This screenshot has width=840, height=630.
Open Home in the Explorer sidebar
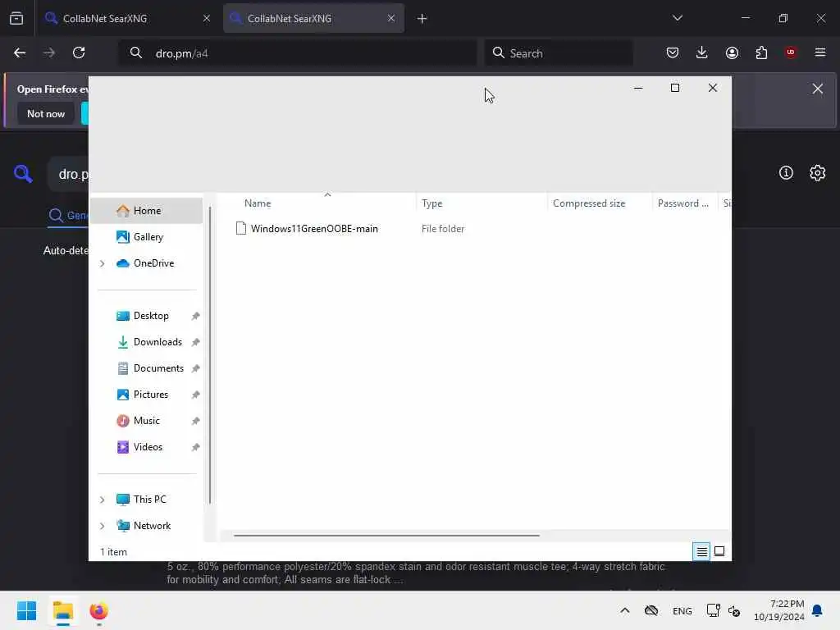[x=147, y=211]
